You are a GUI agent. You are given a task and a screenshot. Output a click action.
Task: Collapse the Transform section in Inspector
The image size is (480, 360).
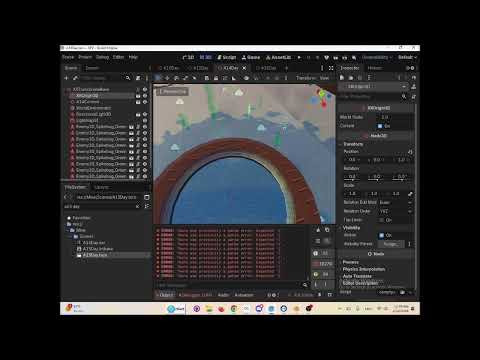coord(353,144)
